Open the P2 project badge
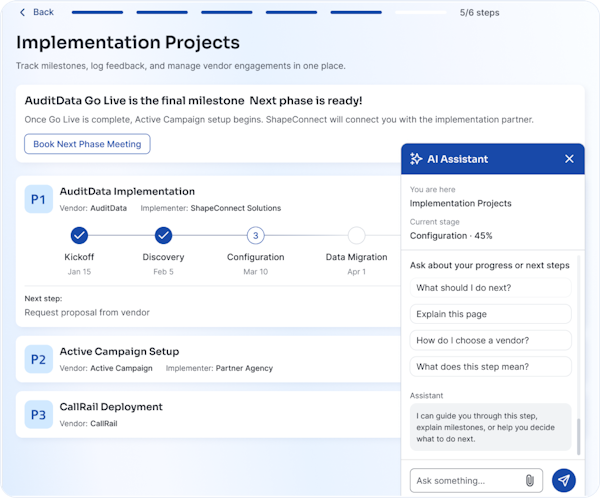The height and width of the screenshot is (498, 600). [x=39, y=359]
